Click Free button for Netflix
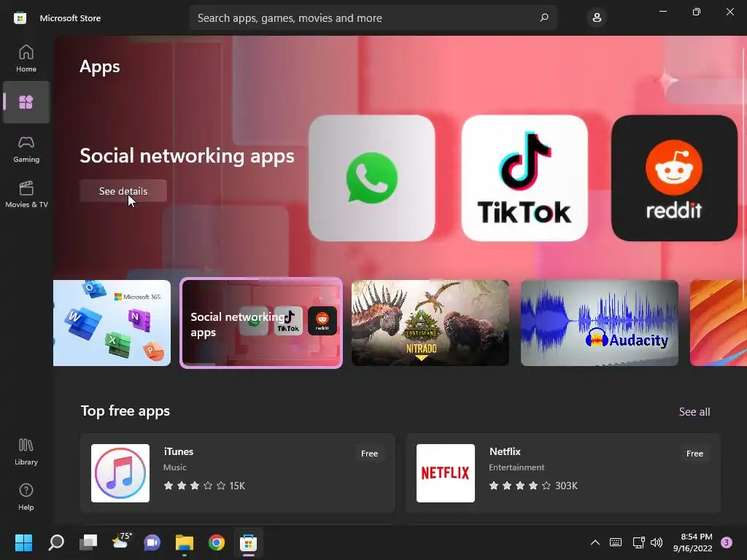 694,454
